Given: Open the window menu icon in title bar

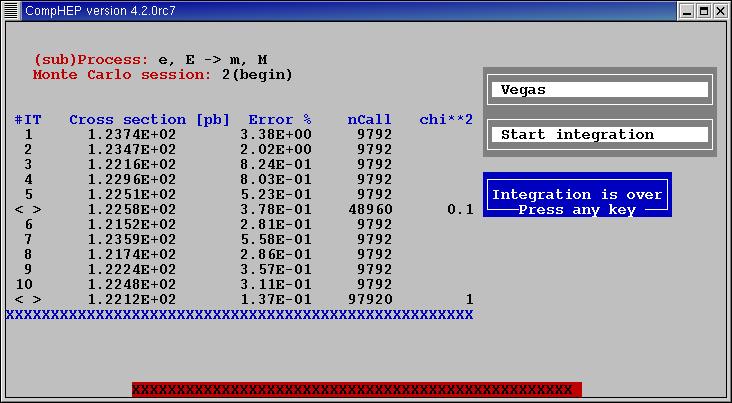Looking at the screenshot, I should tap(11, 11).
